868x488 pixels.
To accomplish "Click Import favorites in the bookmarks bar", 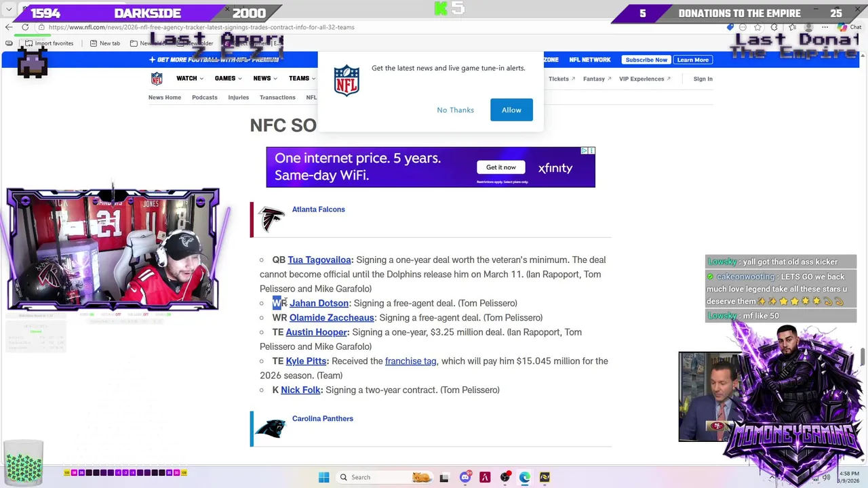I will point(49,43).
